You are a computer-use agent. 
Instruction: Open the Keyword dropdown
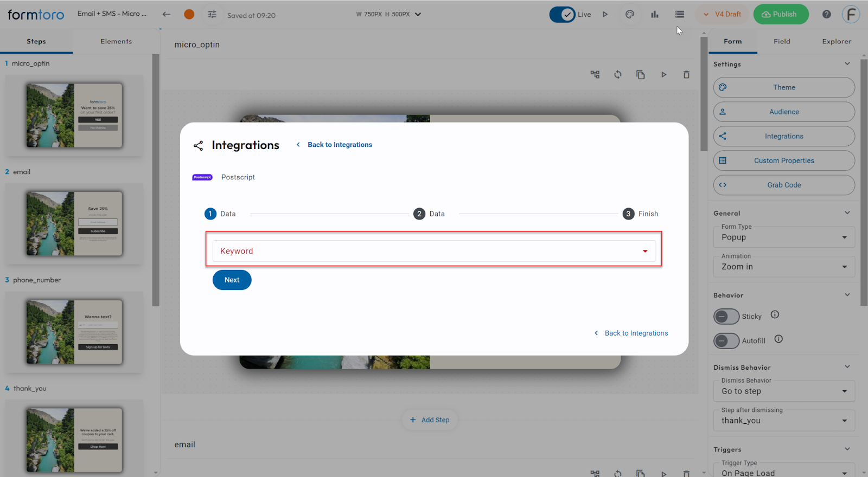click(x=434, y=251)
